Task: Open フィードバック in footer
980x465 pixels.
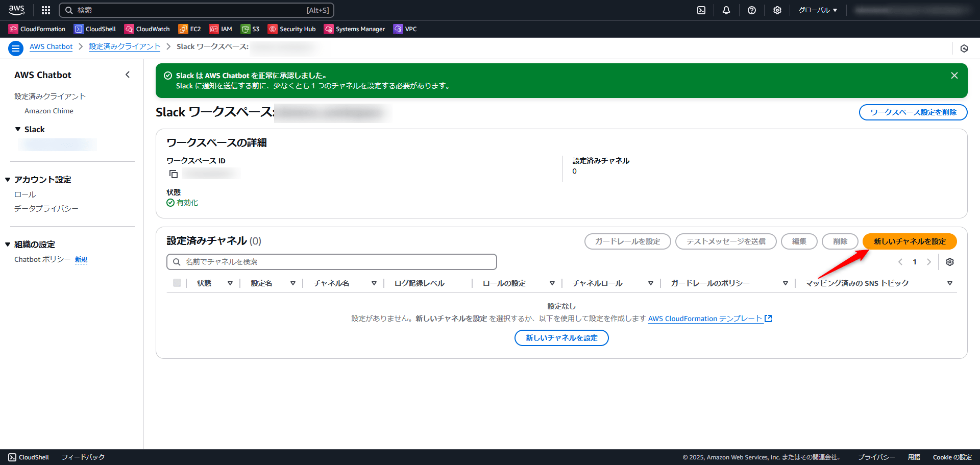Action: coord(83,457)
